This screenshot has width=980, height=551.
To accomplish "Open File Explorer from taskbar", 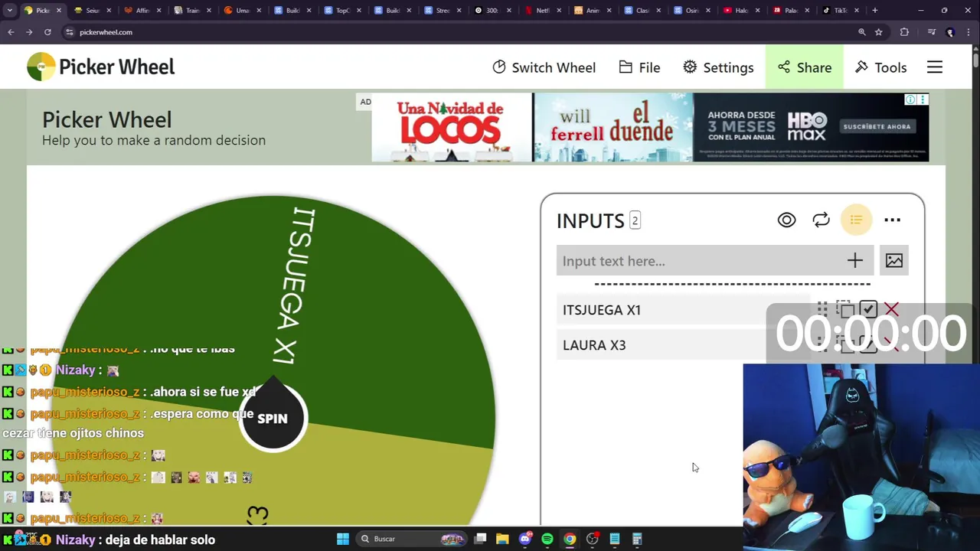I will click(x=502, y=539).
